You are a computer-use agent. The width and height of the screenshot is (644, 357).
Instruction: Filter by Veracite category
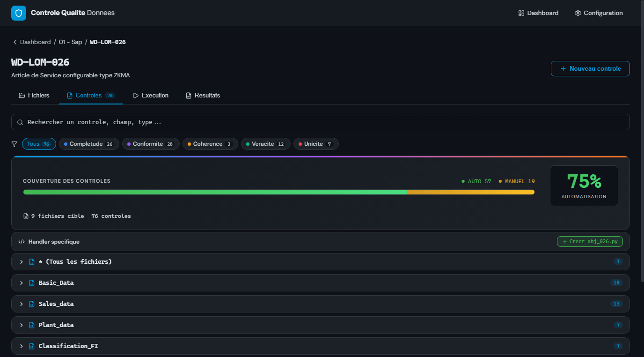tap(266, 144)
